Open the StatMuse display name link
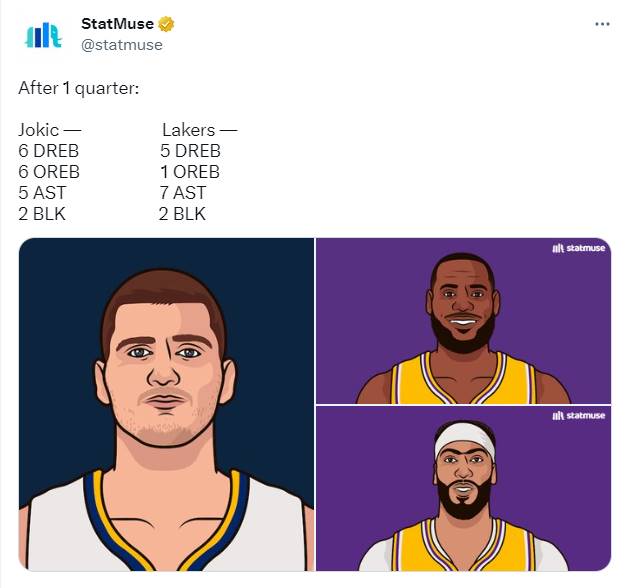This screenshot has width=627, height=588. coord(117,24)
